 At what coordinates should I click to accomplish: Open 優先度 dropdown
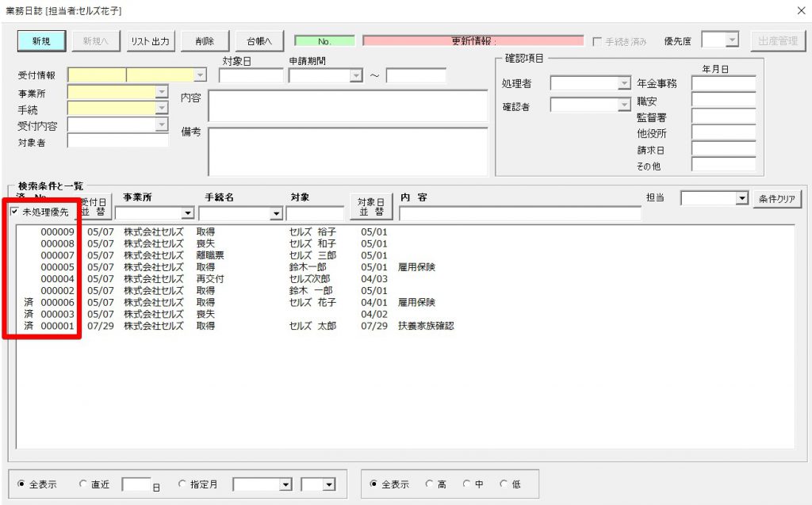click(x=732, y=40)
